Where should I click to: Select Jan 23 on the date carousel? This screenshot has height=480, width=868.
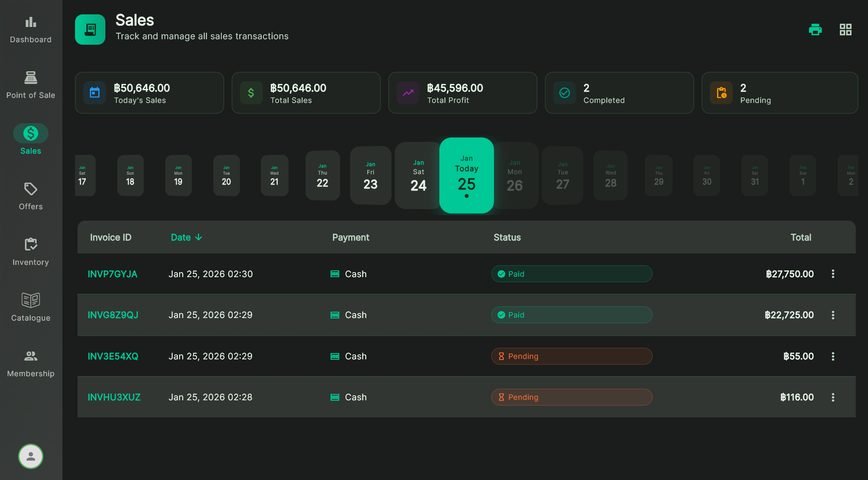pyautogui.click(x=370, y=175)
